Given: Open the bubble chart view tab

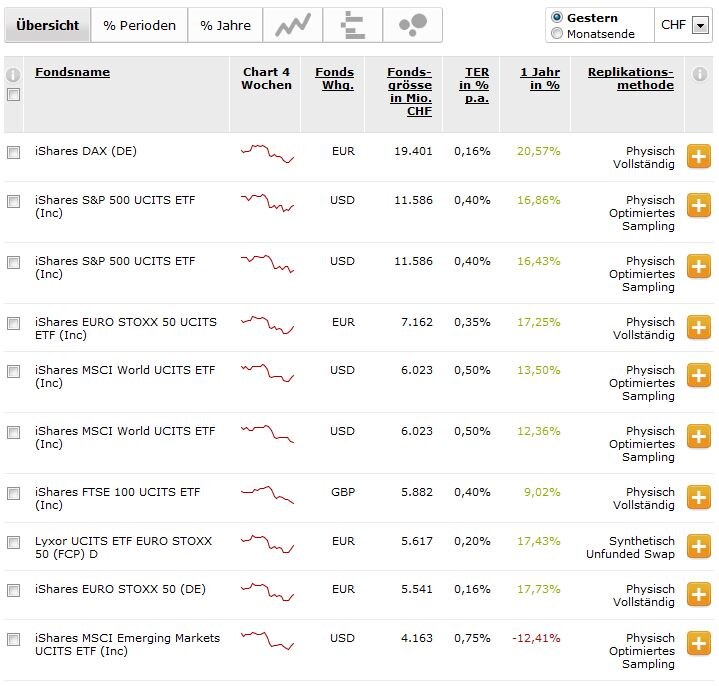Looking at the screenshot, I should 412,25.
